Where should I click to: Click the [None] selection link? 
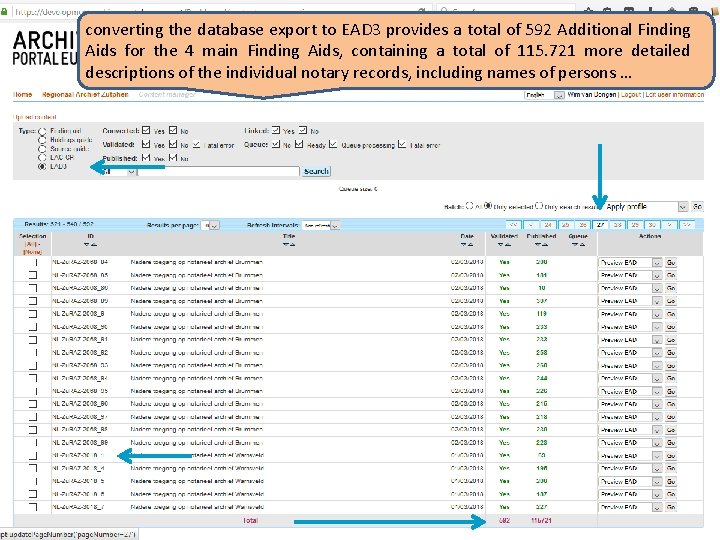coord(33,252)
